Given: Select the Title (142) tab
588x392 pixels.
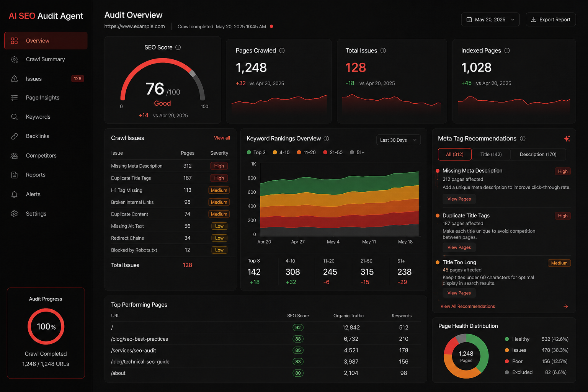Looking at the screenshot, I should click(x=491, y=154).
